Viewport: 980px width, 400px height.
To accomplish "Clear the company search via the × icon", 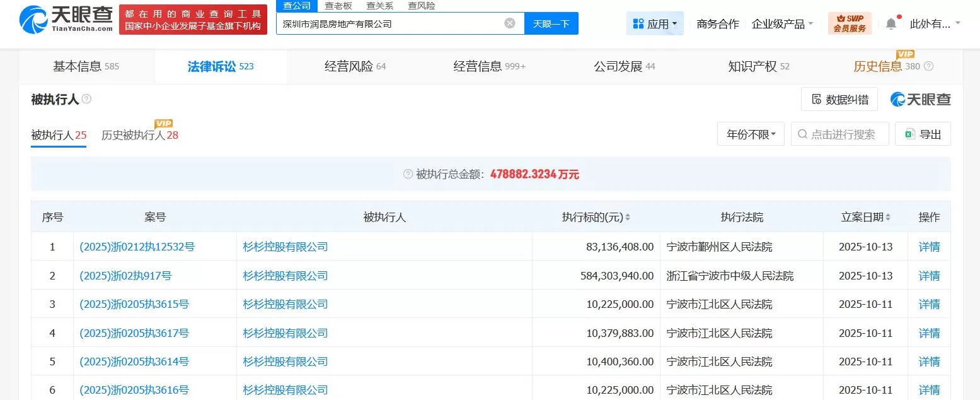I will (509, 22).
